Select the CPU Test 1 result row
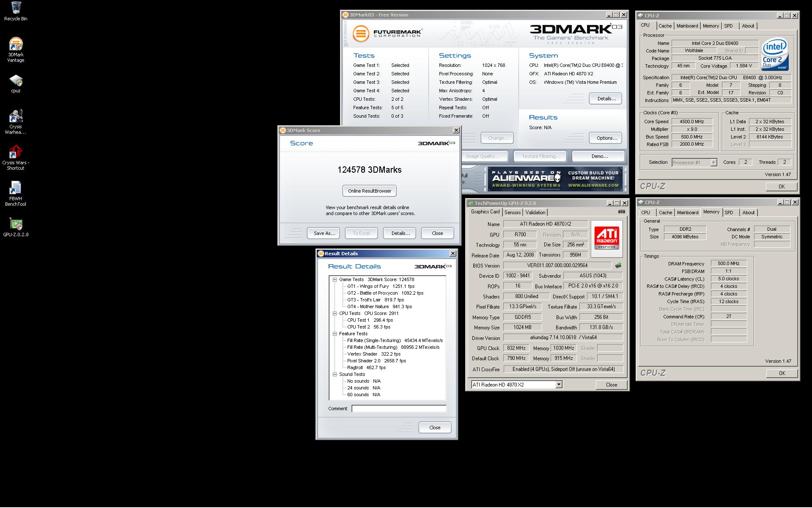Viewport: 812px width, 508px height. click(370, 320)
